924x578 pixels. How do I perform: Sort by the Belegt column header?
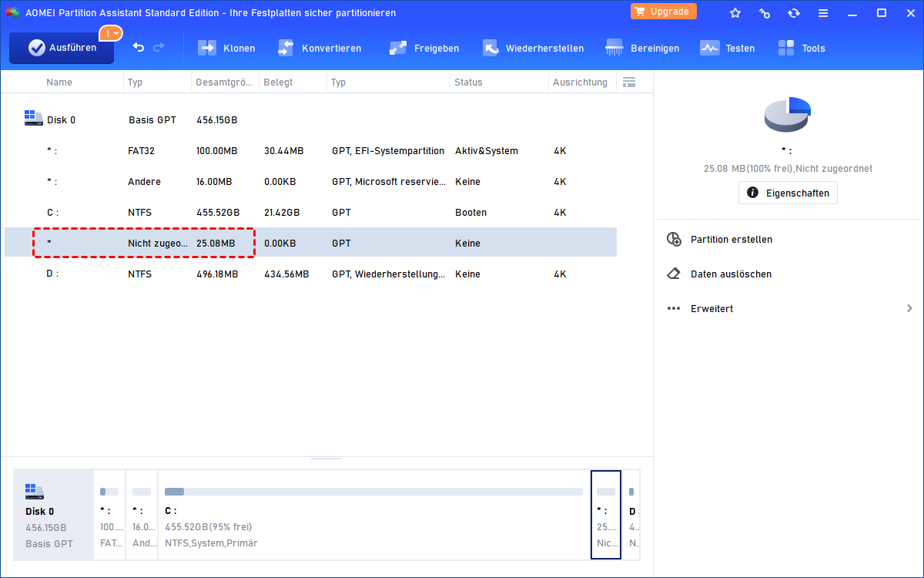[278, 82]
